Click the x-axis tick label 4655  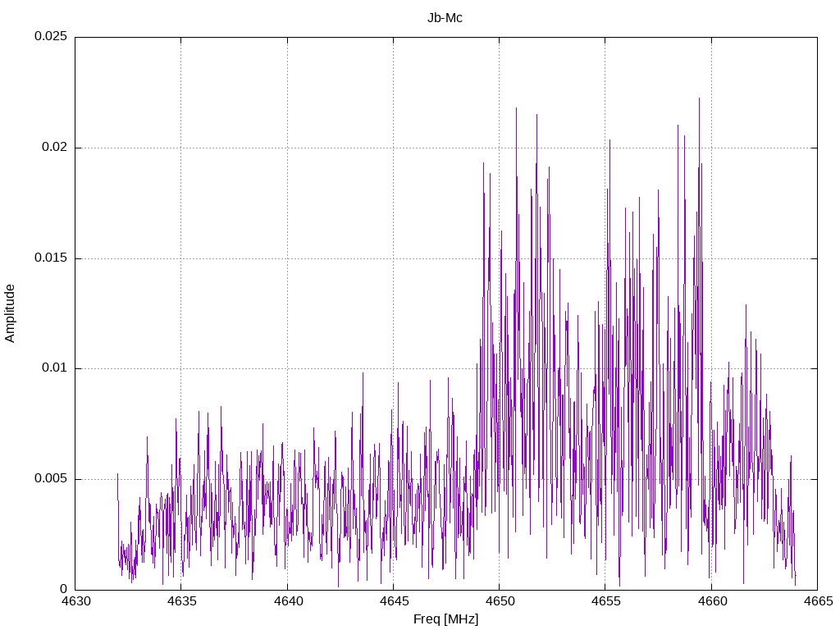606,601
